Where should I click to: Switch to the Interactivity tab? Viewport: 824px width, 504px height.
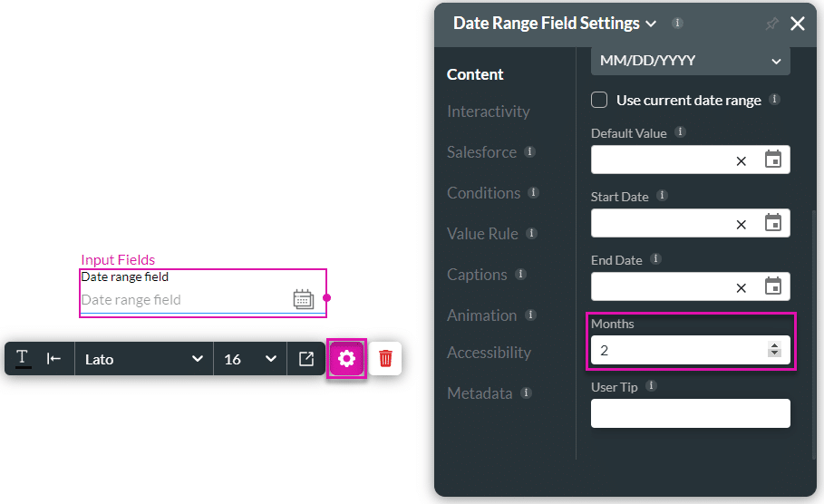pos(488,111)
